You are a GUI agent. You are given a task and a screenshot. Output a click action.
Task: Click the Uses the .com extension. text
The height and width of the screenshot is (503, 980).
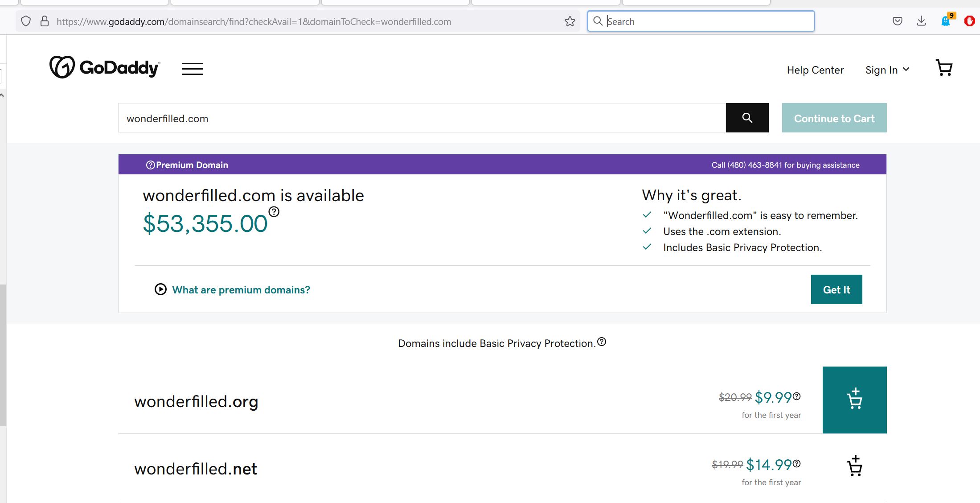722,231
